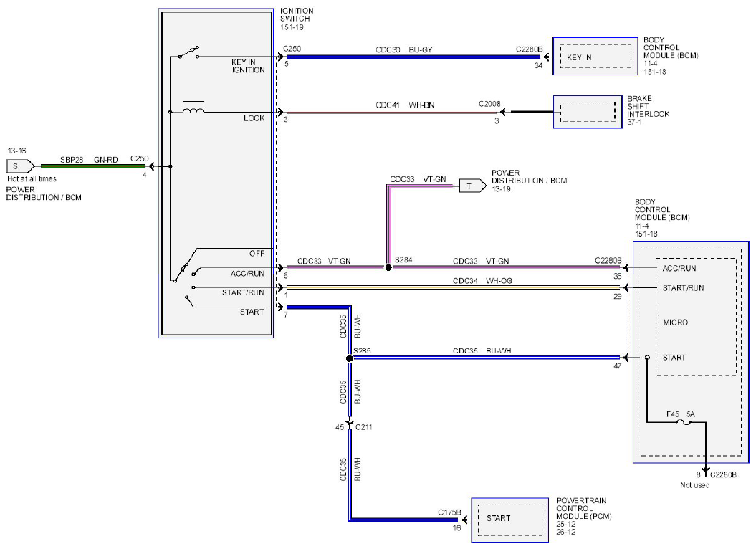
Task: Click BCM pin 47 number
Action: coord(618,366)
